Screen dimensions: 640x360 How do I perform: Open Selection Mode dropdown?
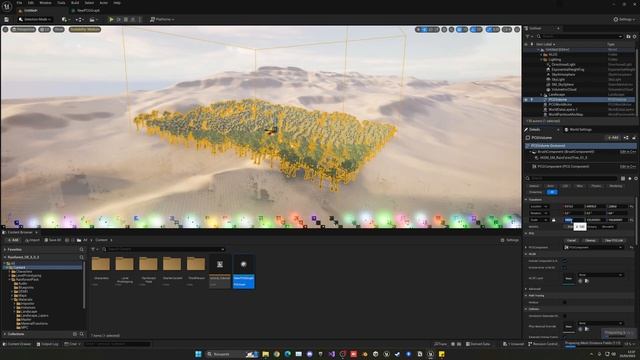tap(35, 19)
